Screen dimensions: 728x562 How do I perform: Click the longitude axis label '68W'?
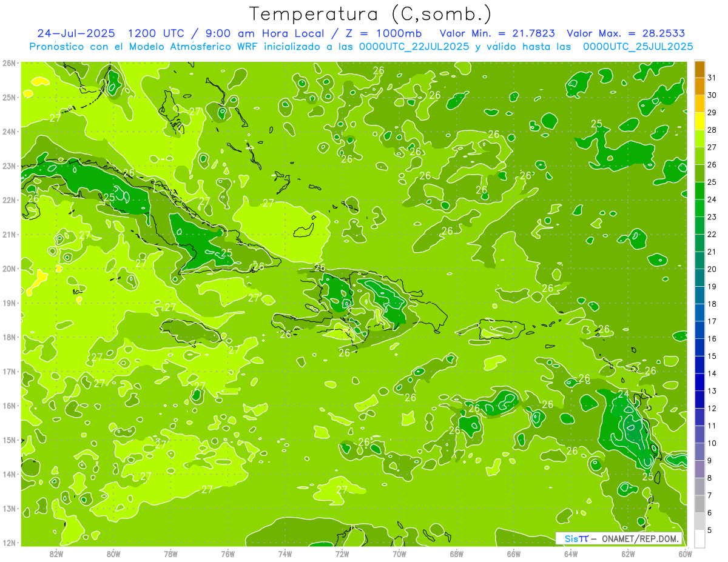457,554
